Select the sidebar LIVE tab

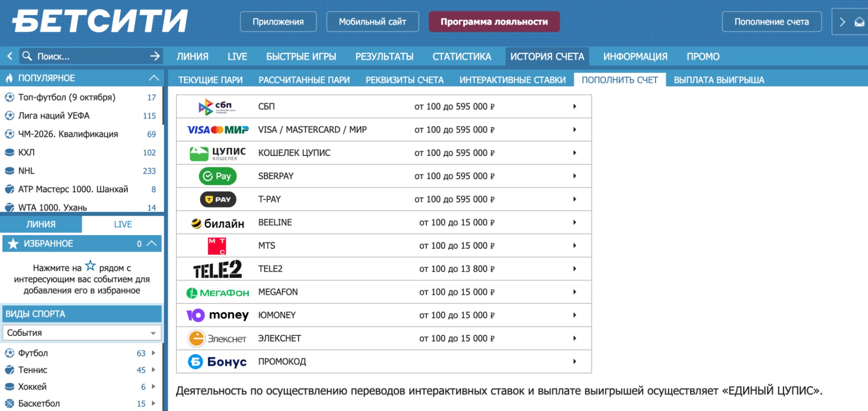[x=123, y=224]
